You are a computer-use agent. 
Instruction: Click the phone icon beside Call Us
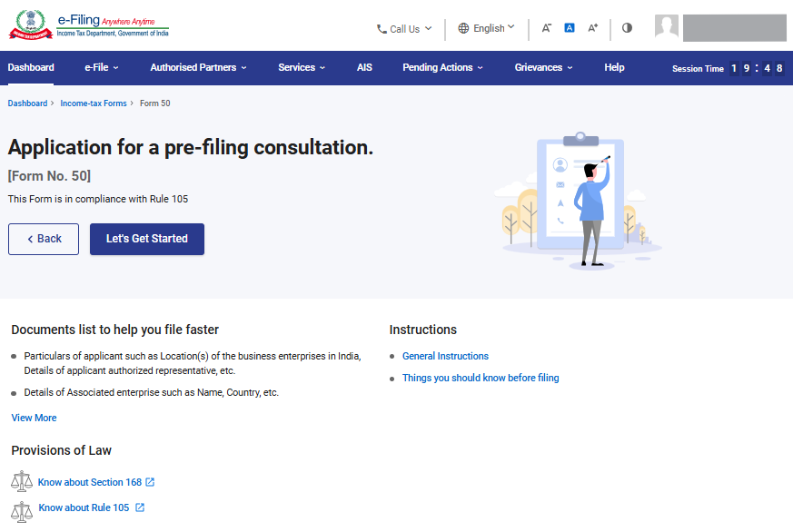click(x=382, y=29)
